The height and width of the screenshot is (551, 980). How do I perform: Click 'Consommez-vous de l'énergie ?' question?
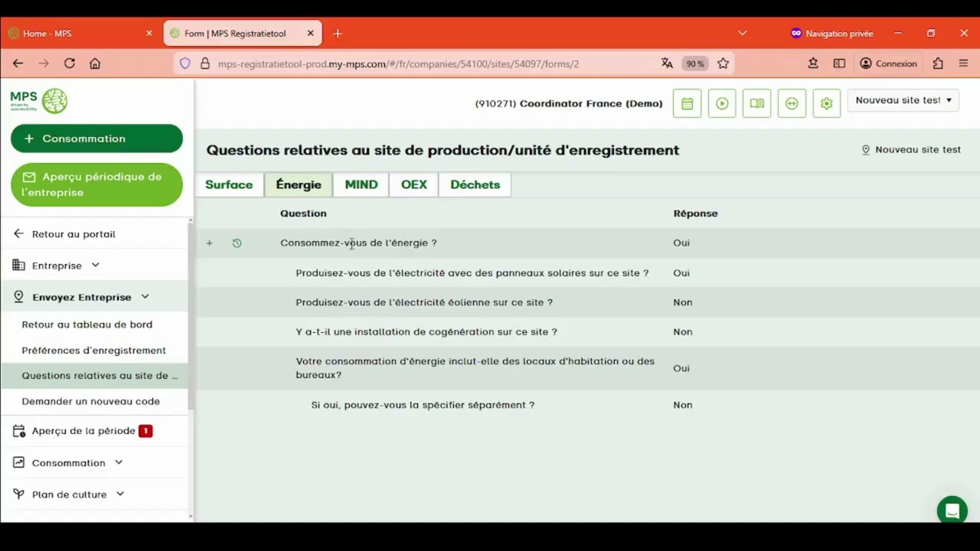coord(358,243)
